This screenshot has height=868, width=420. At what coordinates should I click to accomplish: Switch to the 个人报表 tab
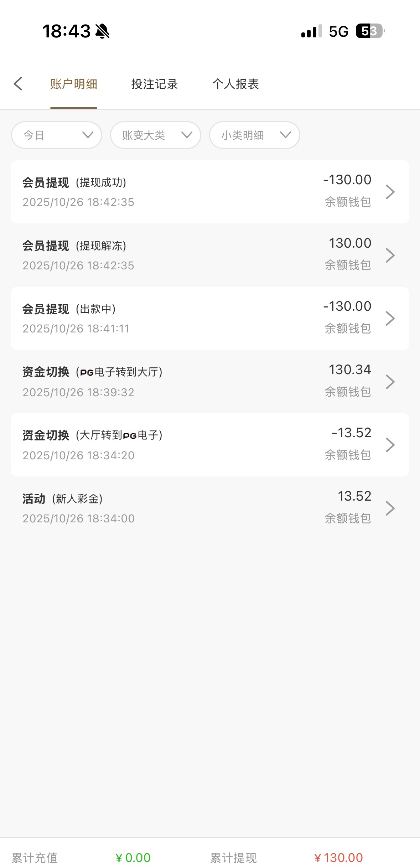[235, 84]
